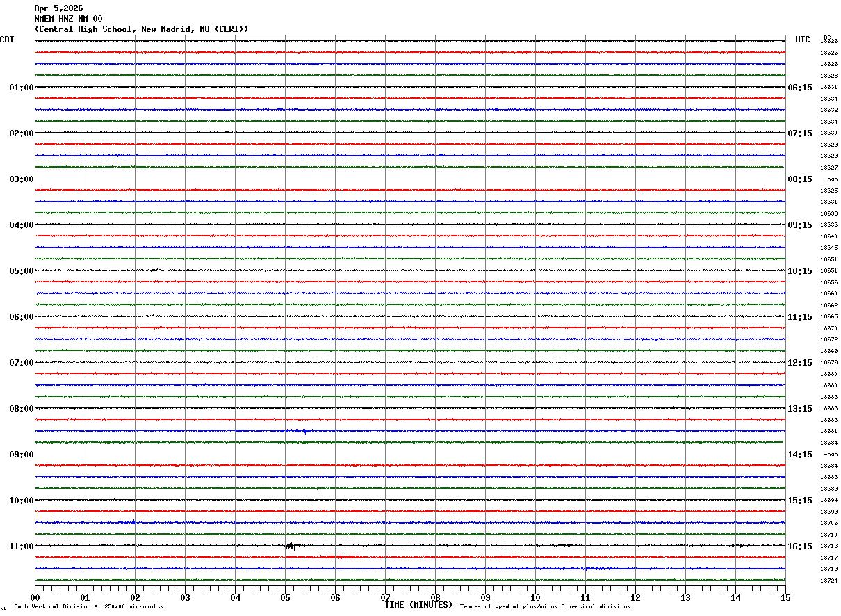
Task: Select the 02:00 CDT time label
Action: pyautogui.click(x=22, y=133)
